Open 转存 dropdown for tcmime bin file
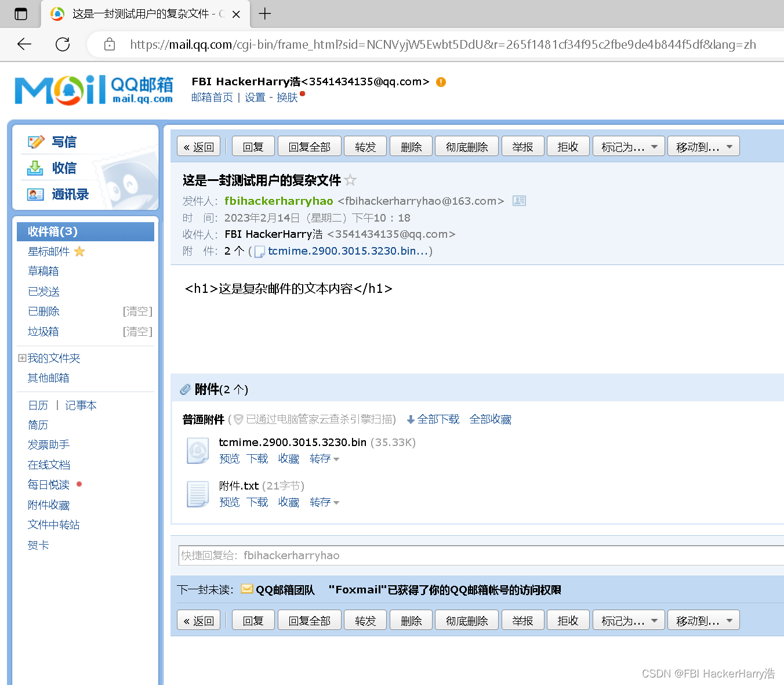784x685 pixels. pos(325,459)
